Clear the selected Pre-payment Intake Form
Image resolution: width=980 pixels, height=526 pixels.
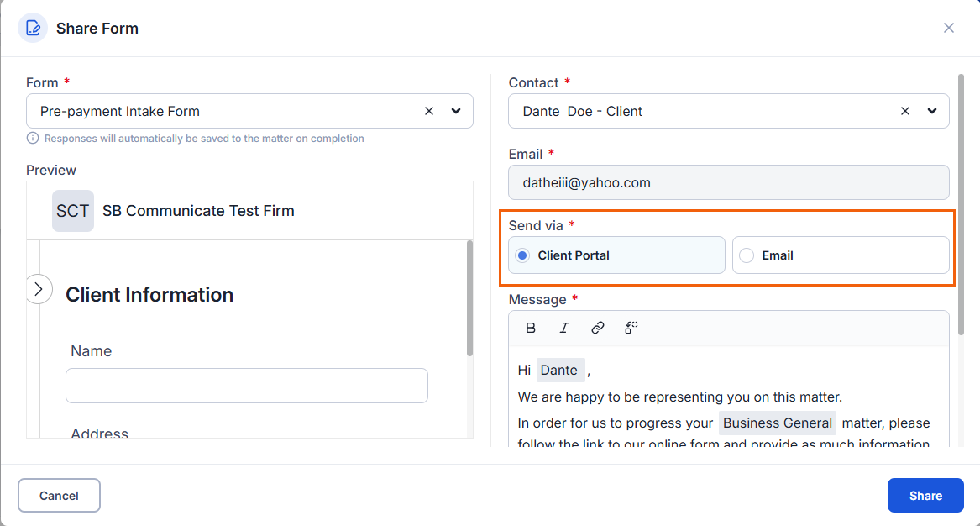point(429,111)
